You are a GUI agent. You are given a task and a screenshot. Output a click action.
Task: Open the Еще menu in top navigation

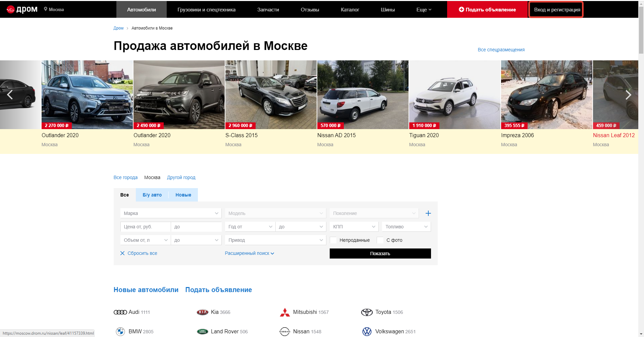point(424,9)
